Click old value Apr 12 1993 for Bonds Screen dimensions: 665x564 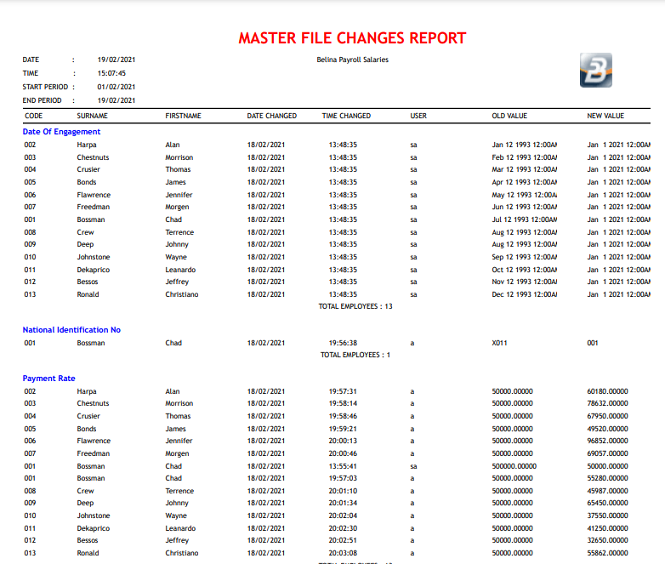(x=524, y=182)
